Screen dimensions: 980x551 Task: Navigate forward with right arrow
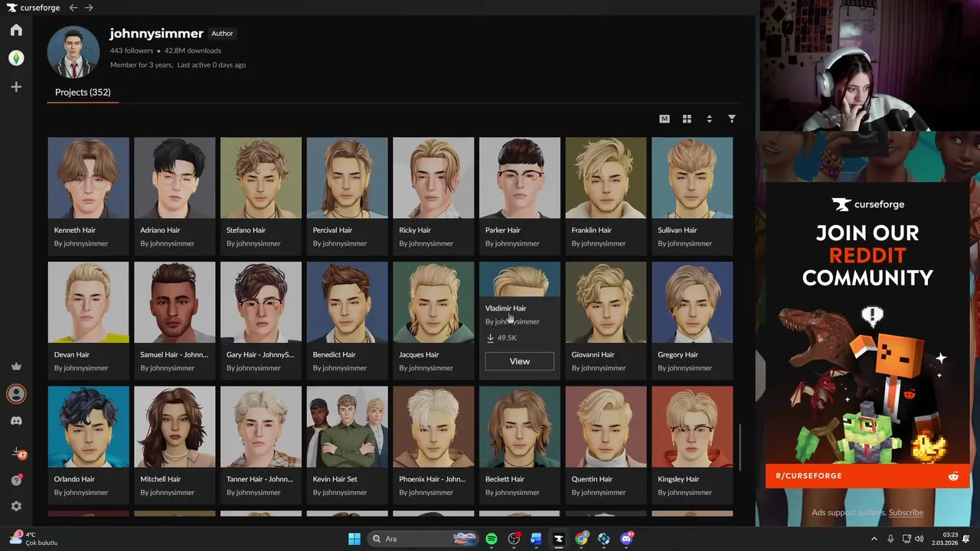[x=89, y=8]
